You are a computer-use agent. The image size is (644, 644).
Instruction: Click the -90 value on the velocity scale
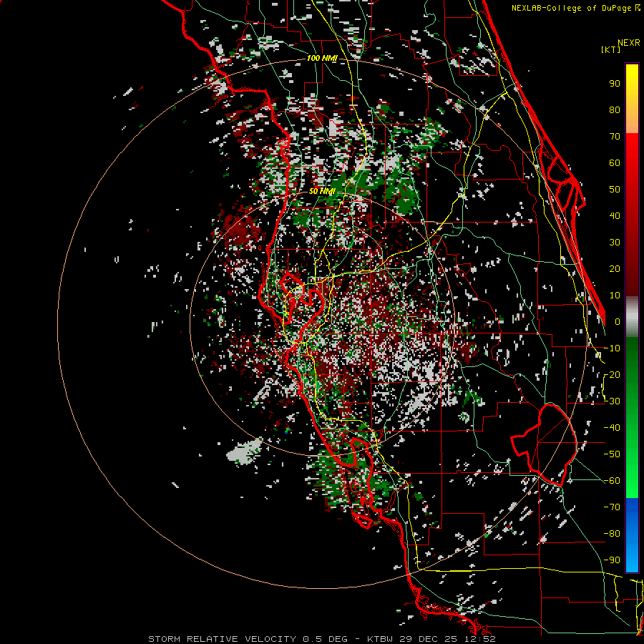[612, 560]
